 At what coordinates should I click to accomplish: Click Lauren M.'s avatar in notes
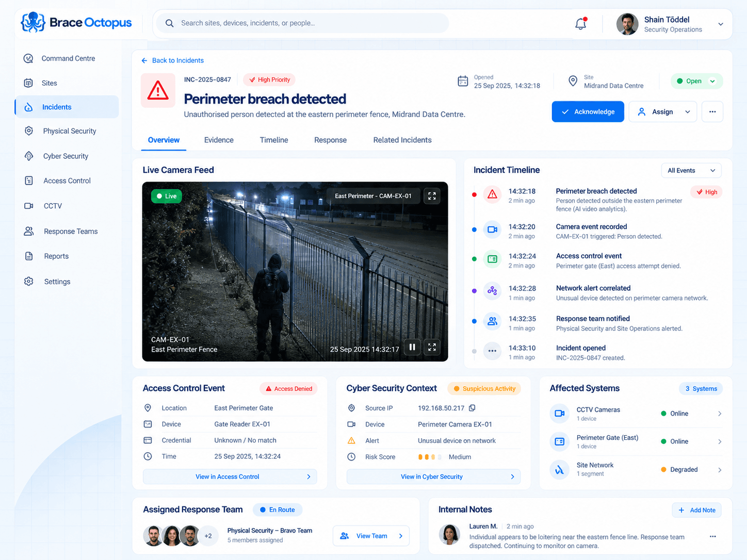point(449,535)
